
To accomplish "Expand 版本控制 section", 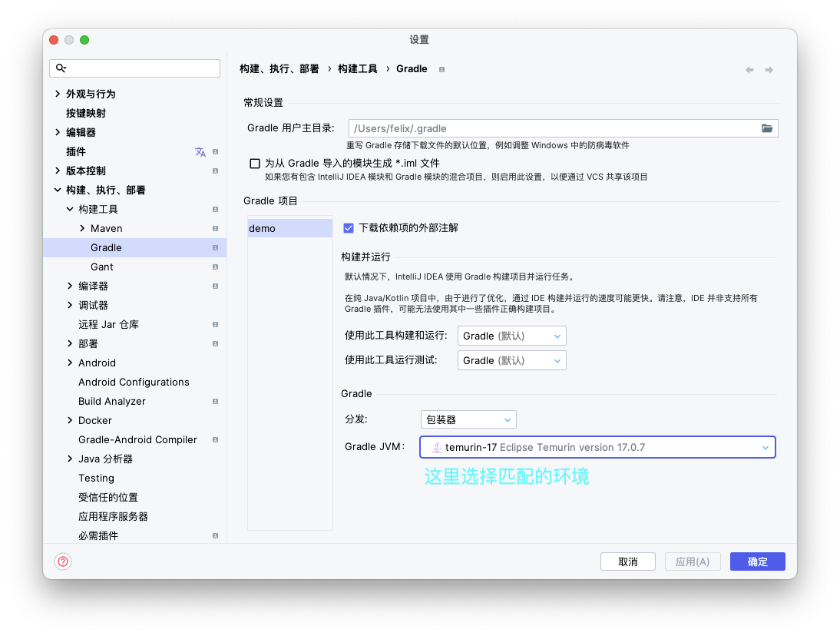I will click(58, 171).
